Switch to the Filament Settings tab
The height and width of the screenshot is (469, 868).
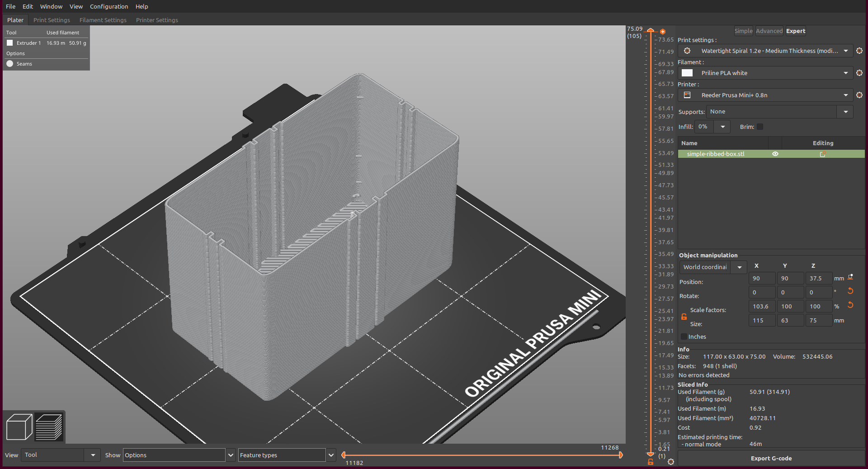pyautogui.click(x=103, y=20)
